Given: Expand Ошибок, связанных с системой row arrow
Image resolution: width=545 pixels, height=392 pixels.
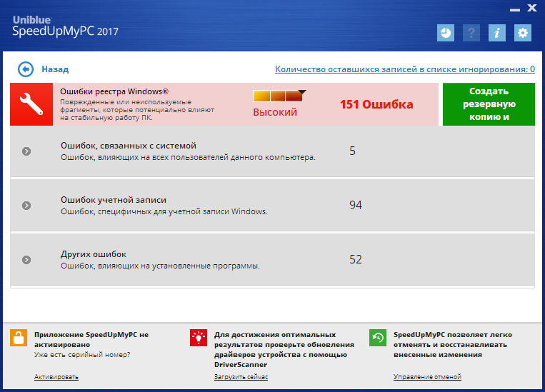Looking at the screenshot, I should point(26,151).
